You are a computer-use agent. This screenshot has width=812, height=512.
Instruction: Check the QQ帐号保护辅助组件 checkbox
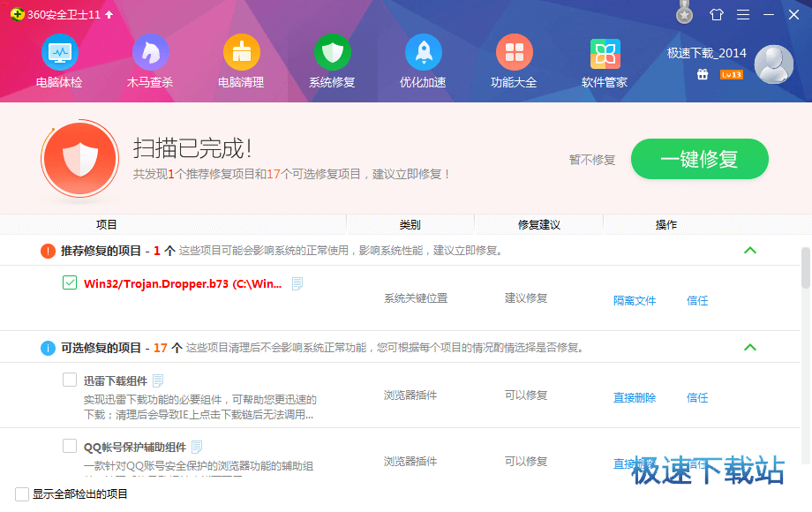(70, 446)
